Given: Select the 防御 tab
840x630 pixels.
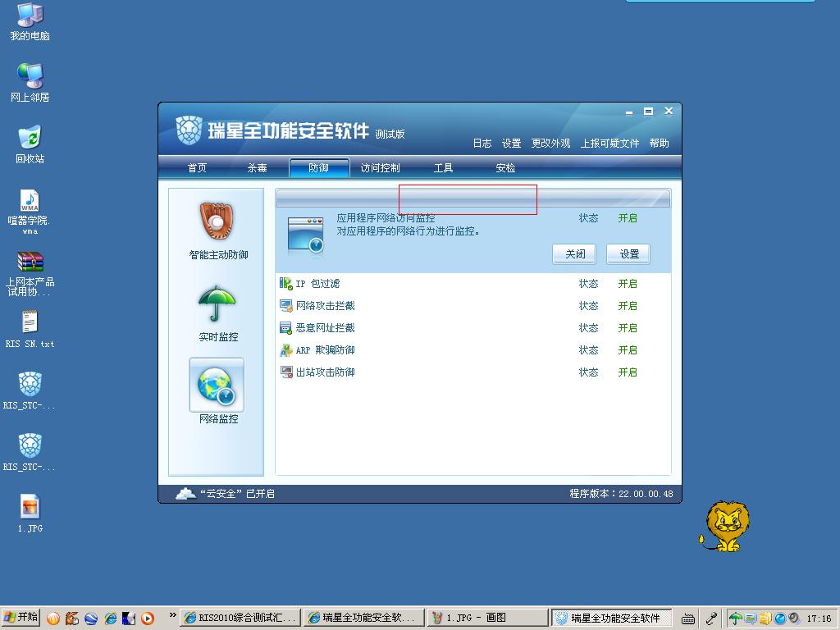Looking at the screenshot, I should click(x=319, y=167).
